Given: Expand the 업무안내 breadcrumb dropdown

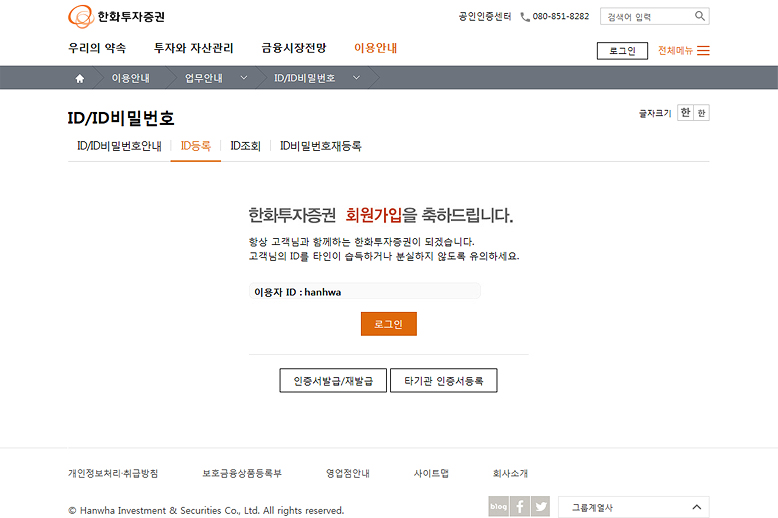Looking at the screenshot, I should click(x=244, y=78).
